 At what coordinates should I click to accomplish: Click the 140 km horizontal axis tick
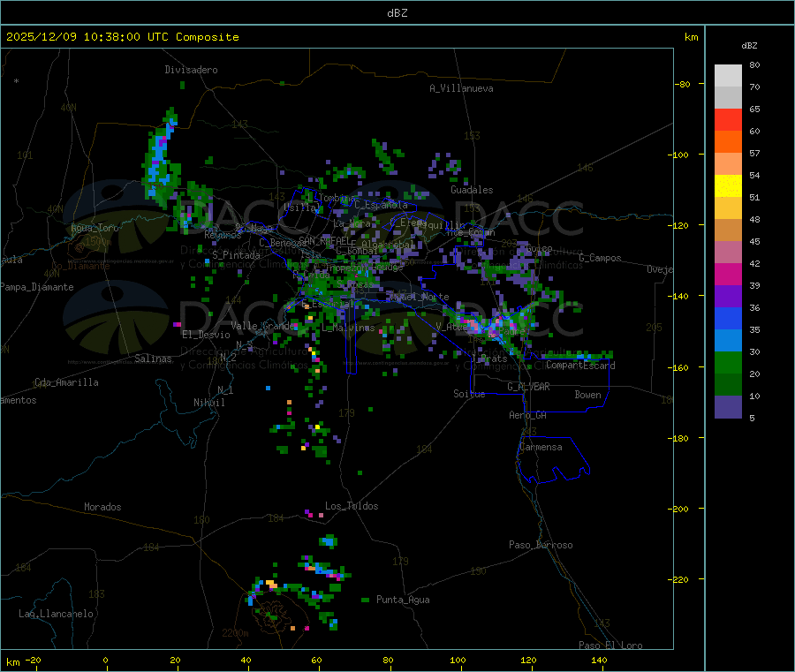pyautogui.click(x=599, y=660)
